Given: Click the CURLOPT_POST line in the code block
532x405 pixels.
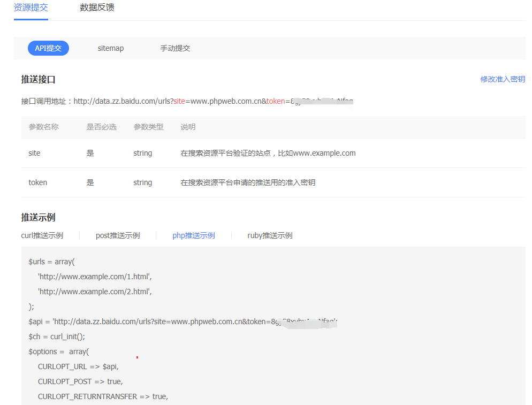Looking at the screenshot, I should (x=80, y=381).
